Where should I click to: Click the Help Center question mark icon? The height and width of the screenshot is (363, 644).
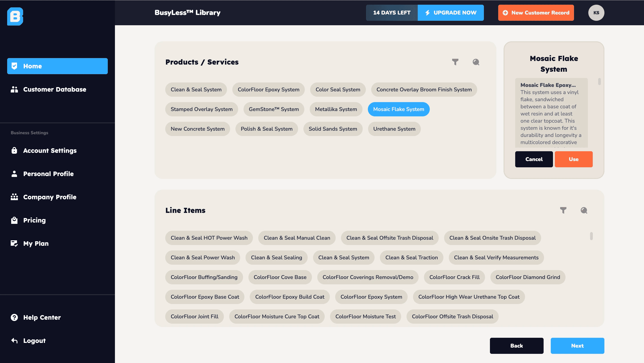tap(14, 317)
